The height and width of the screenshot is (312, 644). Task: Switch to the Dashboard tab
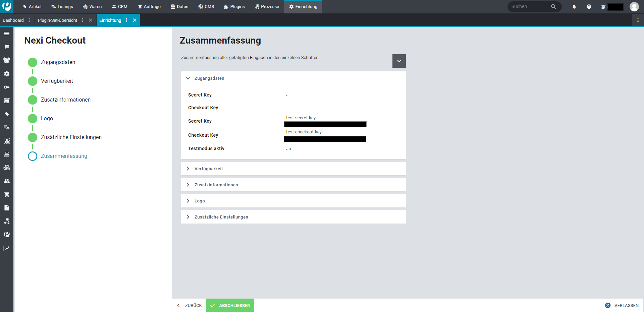coord(13,20)
